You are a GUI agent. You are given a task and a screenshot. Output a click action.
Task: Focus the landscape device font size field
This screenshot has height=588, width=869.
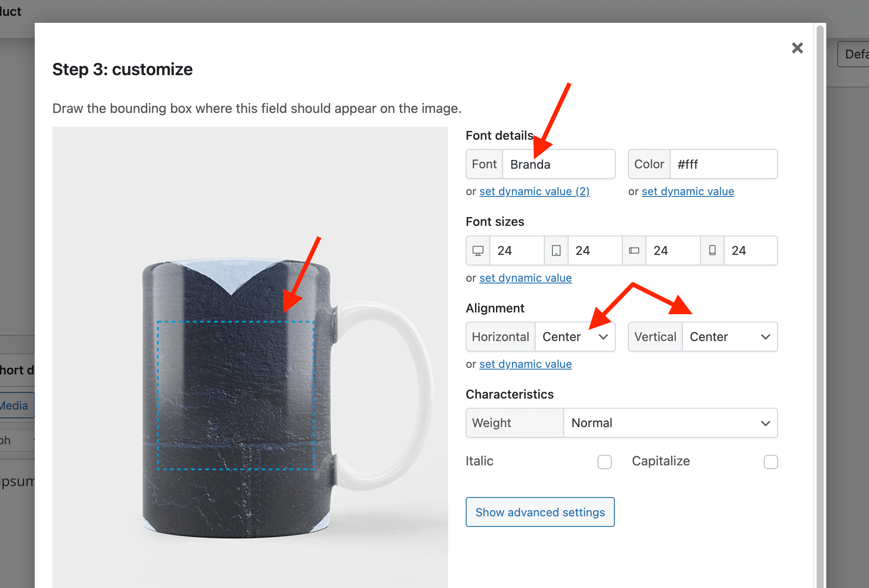[x=673, y=250]
